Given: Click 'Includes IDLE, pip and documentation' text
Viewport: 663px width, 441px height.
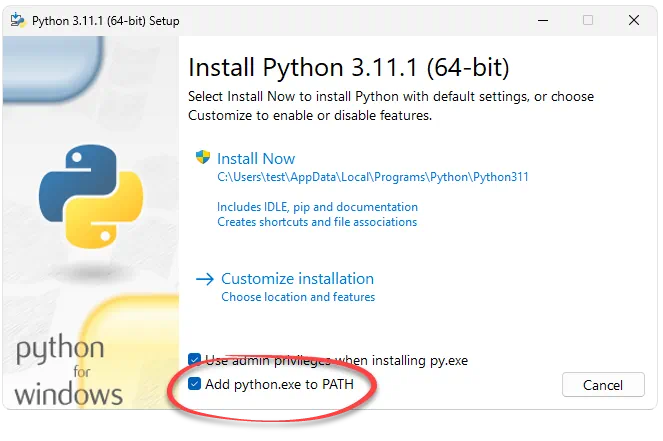Looking at the screenshot, I should (317, 207).
